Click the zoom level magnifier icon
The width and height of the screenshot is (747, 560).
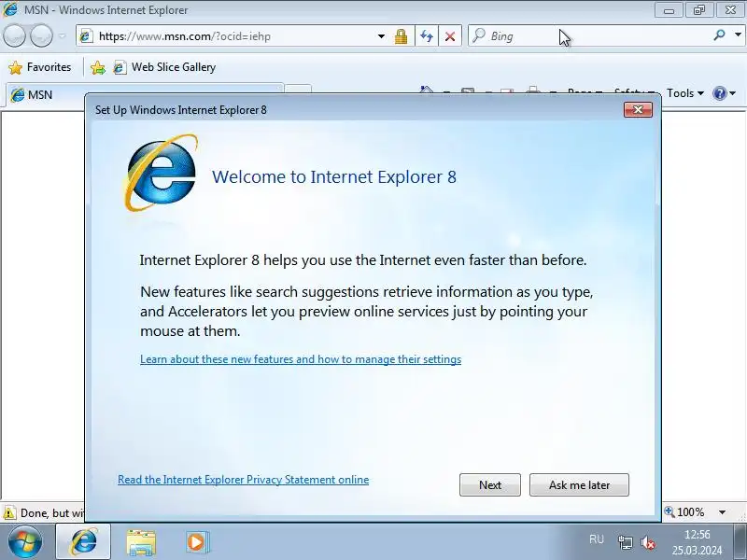[x=669, y=511]
